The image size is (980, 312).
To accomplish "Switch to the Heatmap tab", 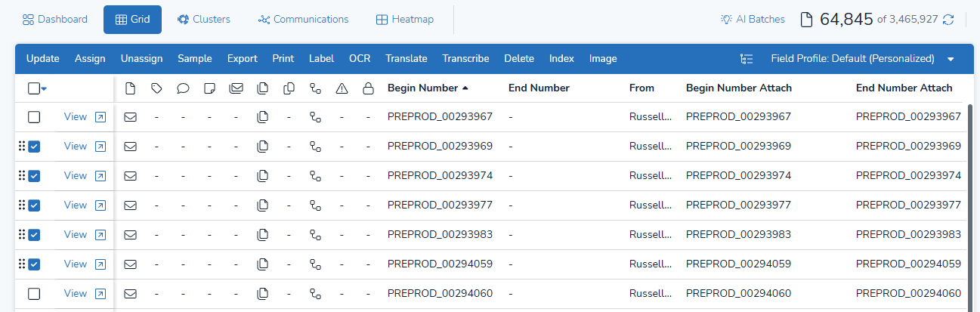I will [405, 20].
